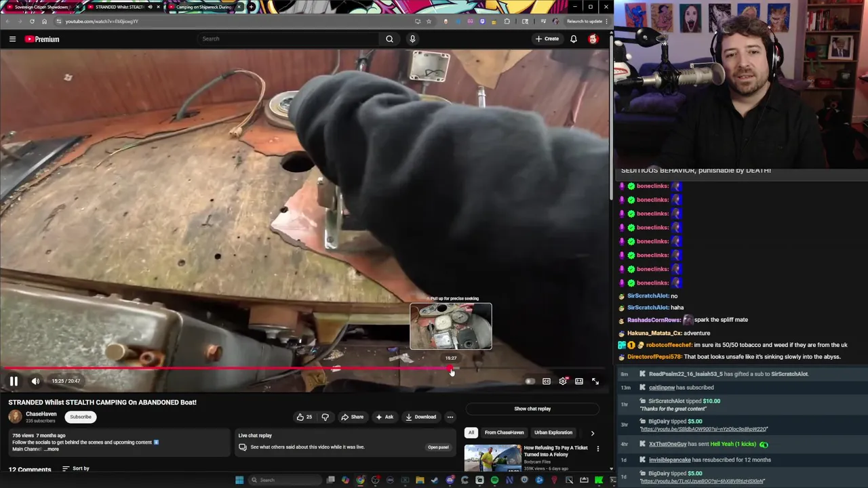Open Kick app on taskbar
Screen dimensions: 868x488
point(598,480)
